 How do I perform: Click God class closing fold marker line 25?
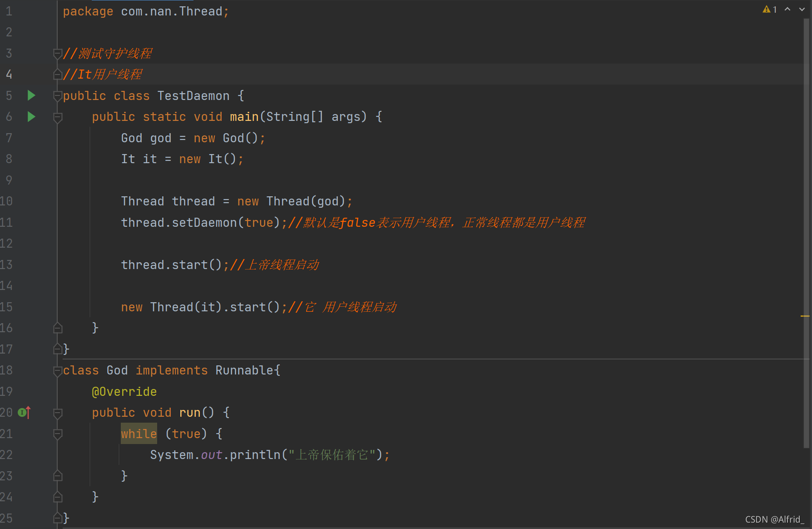coord(58,518)
